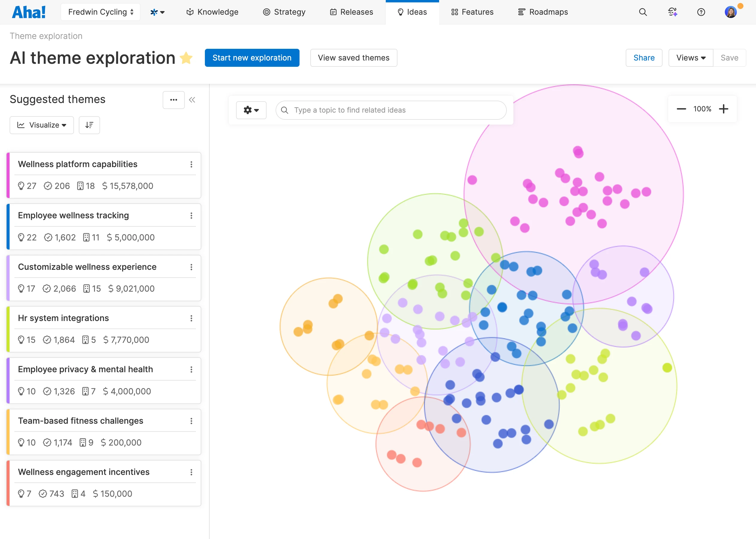
Task: Go to the Strategy tab
Action: [x=284, y=12]
